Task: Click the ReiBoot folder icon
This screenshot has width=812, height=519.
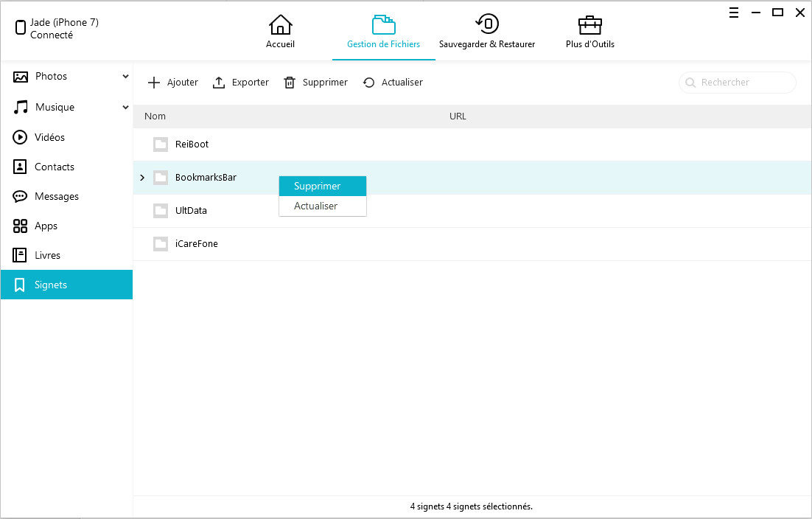Action: [161, 144]
